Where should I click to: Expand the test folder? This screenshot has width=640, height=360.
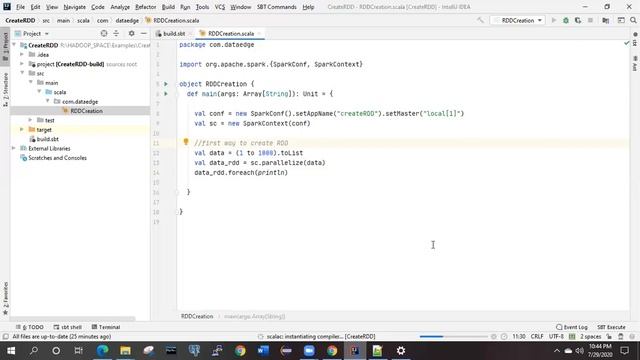click(x=31, y=120)
